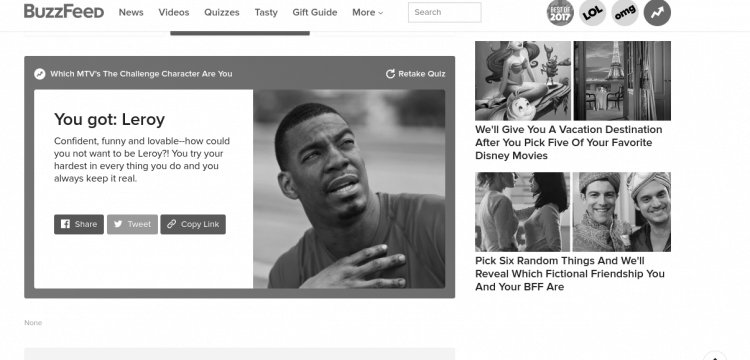750x360 pixels.
Task: Tweet the Leroy quiz result
Action: 132,224
